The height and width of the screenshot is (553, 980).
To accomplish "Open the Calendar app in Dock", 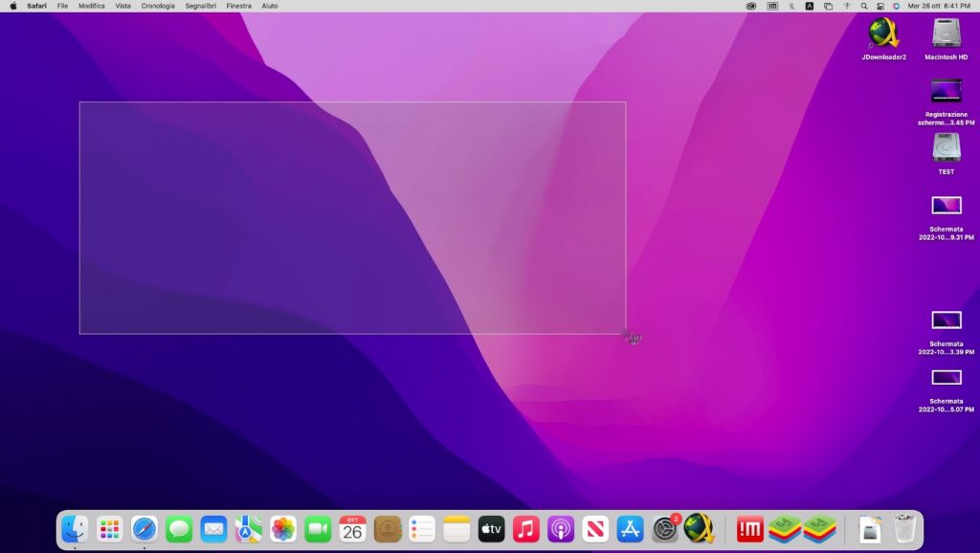I will pos(352,528).
